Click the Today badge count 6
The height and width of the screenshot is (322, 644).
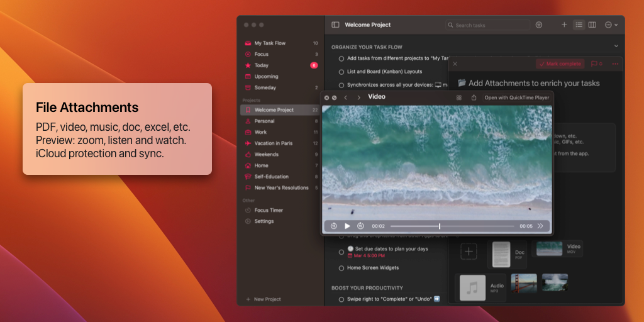pos(314,65)
